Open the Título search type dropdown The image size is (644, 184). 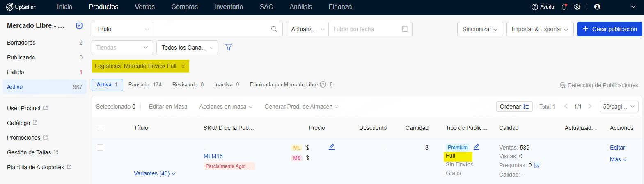122,29
